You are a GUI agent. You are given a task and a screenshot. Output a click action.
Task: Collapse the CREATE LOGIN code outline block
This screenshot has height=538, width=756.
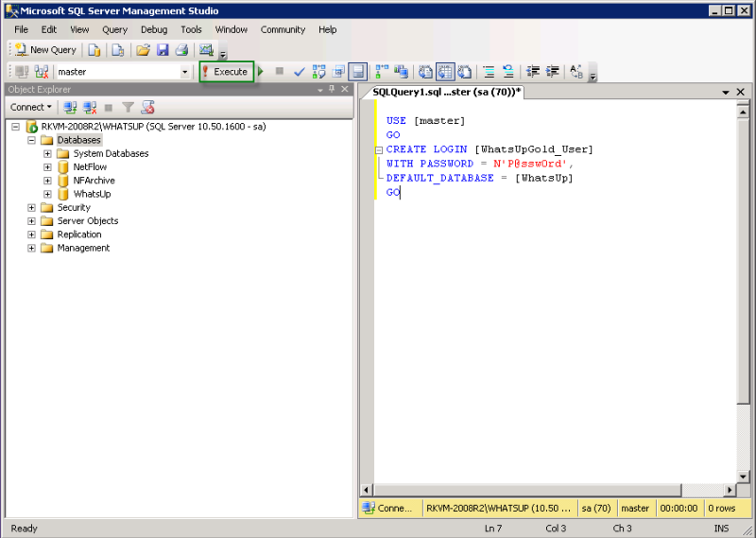(x=379, y=150)
